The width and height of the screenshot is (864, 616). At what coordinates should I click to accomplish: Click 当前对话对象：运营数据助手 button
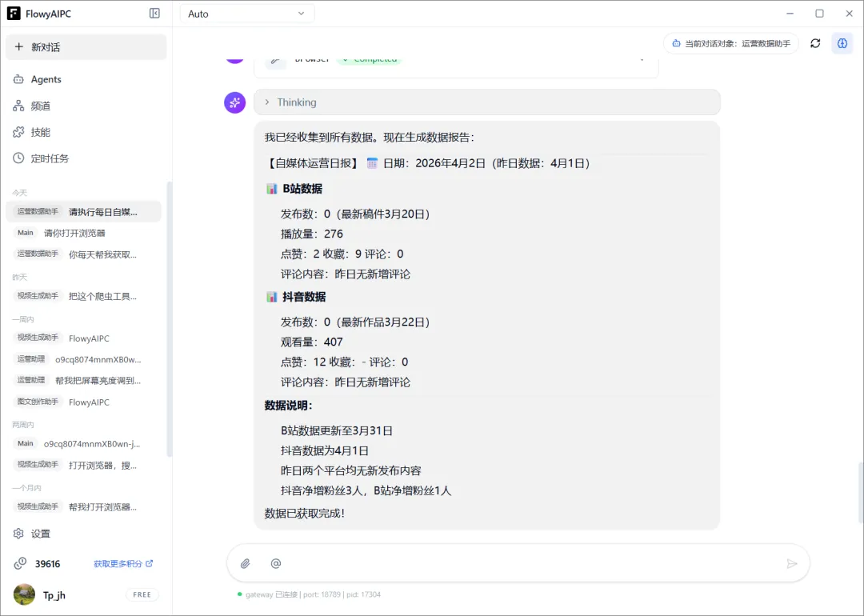tap(731, 43)
